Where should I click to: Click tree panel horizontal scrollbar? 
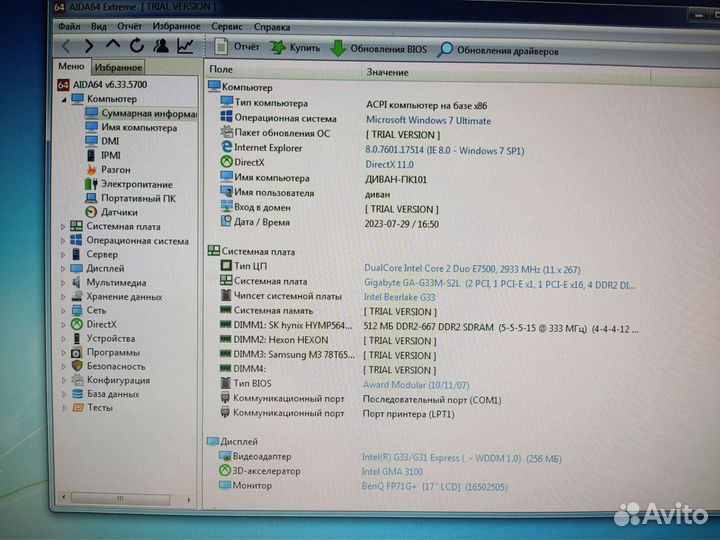click(x=120, y=498)
